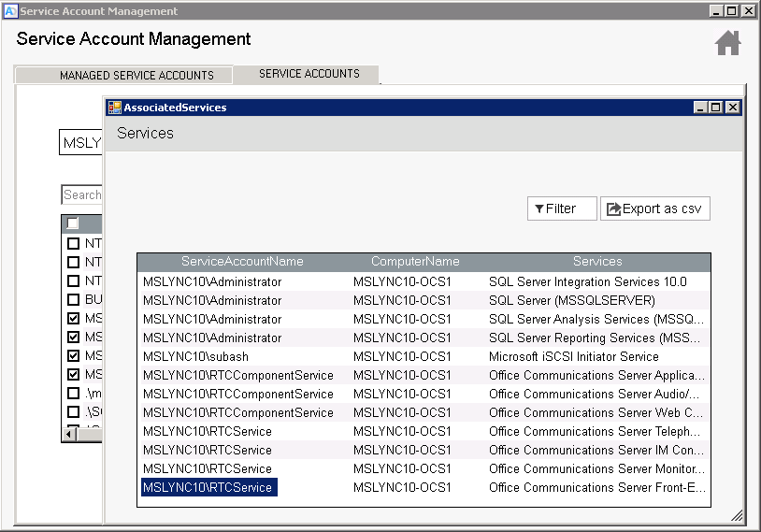
Task: Toggle the select-all checkbox in list header
Action: [73, 223]
